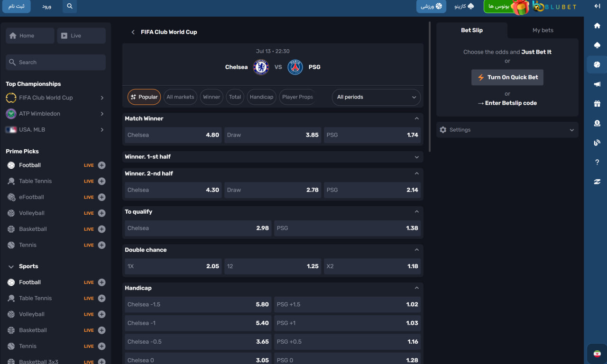Image resolution: width=607 pixels, height=364 pixels.
Task: Select Chelsea 4.80 Match Winner odds
Action: (173, 135)
